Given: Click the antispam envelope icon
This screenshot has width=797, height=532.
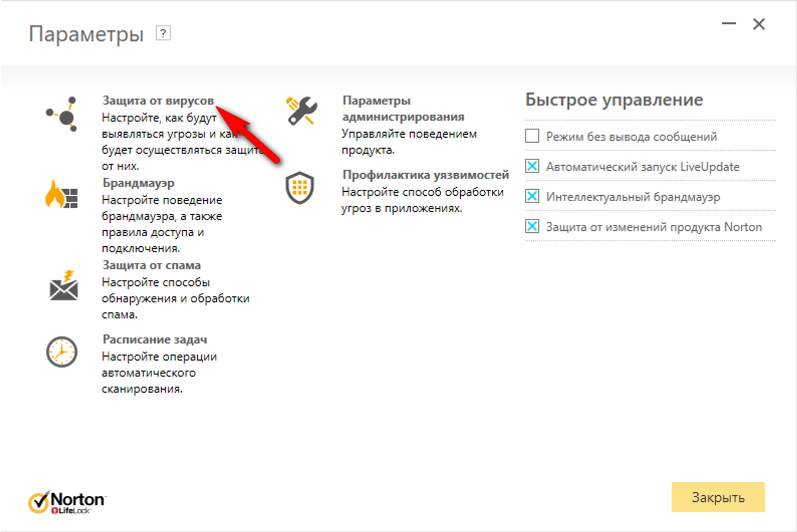Looking at the screenshot, I should pos(64,286).
